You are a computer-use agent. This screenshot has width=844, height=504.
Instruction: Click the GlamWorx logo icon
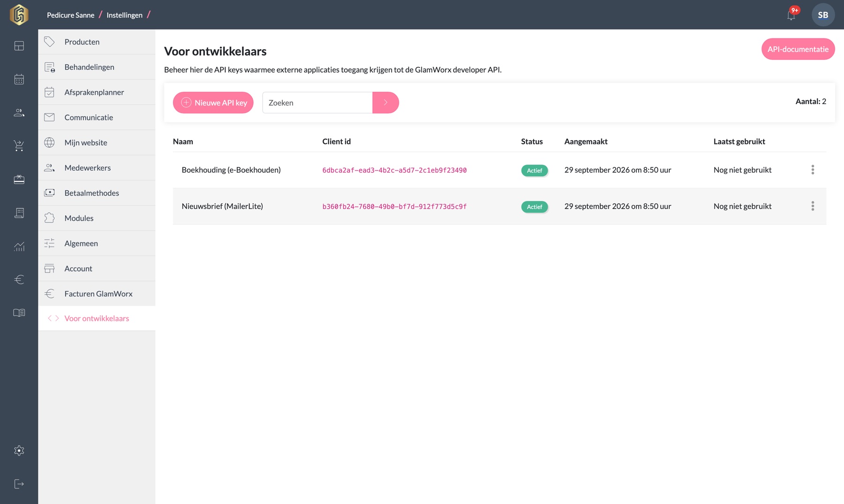[x=19, y=15]
